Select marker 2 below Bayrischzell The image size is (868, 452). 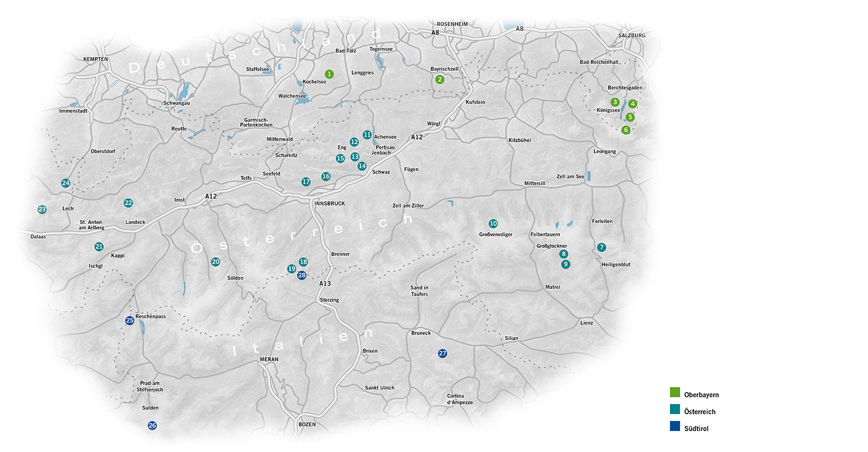pos(440,80)
